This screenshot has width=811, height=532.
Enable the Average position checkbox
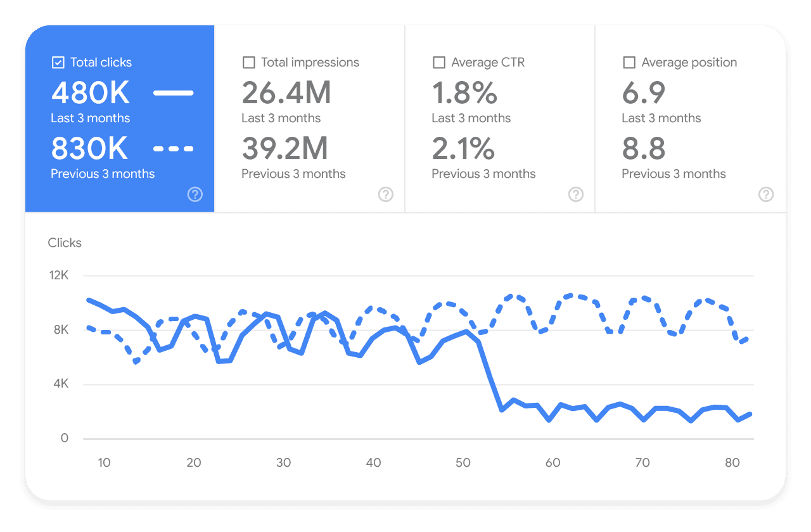click(x=629, y=62)
